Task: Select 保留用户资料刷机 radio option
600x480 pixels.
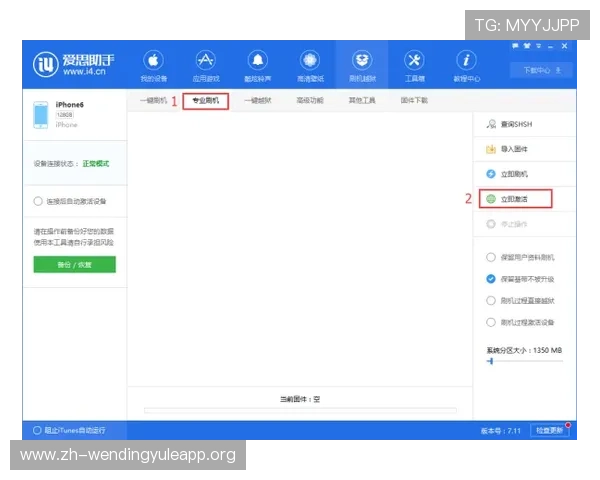Action: (x=491, y=257)
